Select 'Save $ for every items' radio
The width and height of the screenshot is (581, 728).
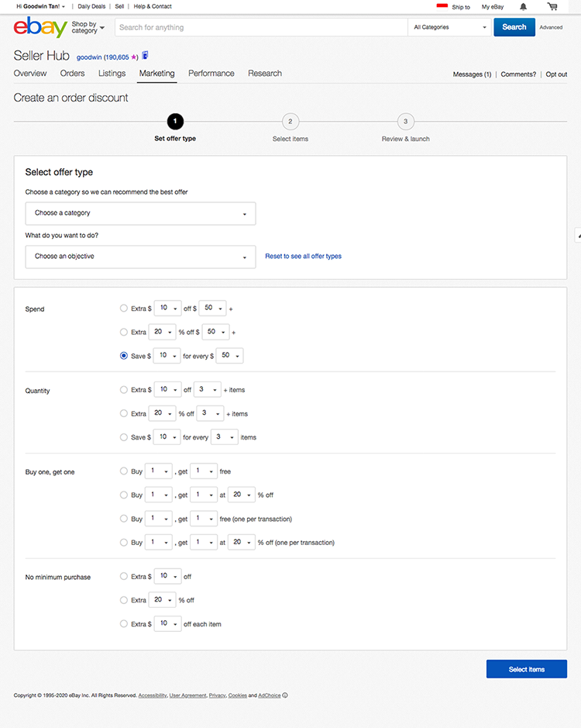pyautogui.click(x=123, y=437)
